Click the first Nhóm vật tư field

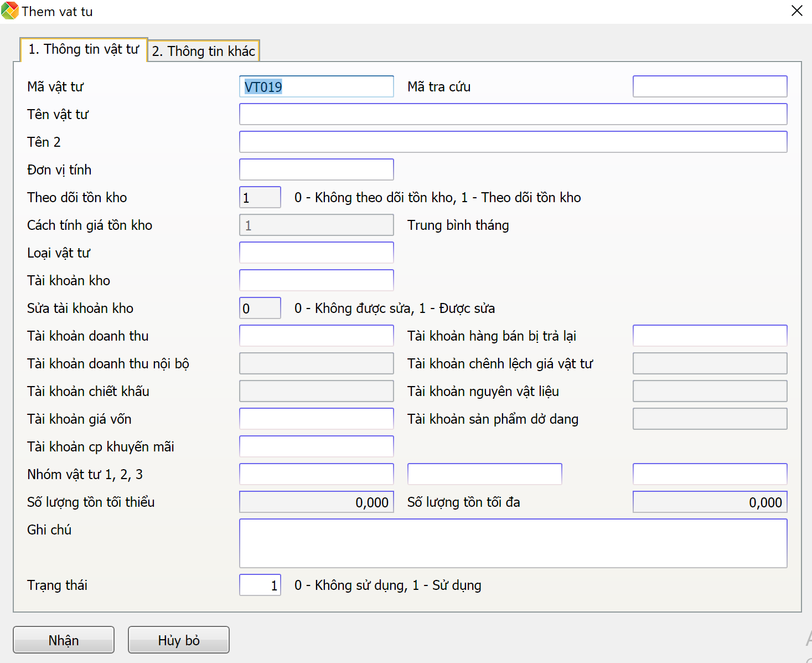(317, 474)
